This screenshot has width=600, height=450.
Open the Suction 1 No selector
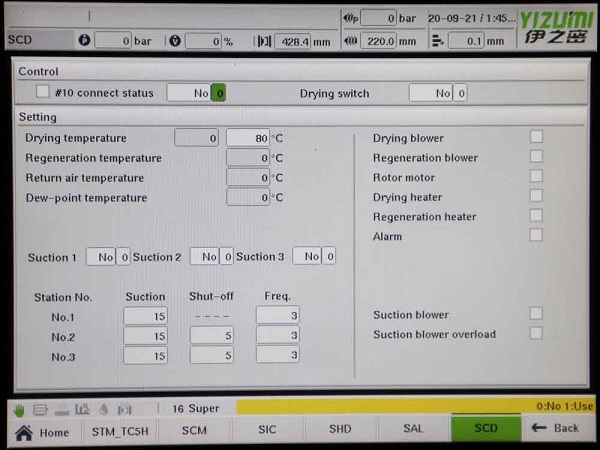tap(101, 257)
